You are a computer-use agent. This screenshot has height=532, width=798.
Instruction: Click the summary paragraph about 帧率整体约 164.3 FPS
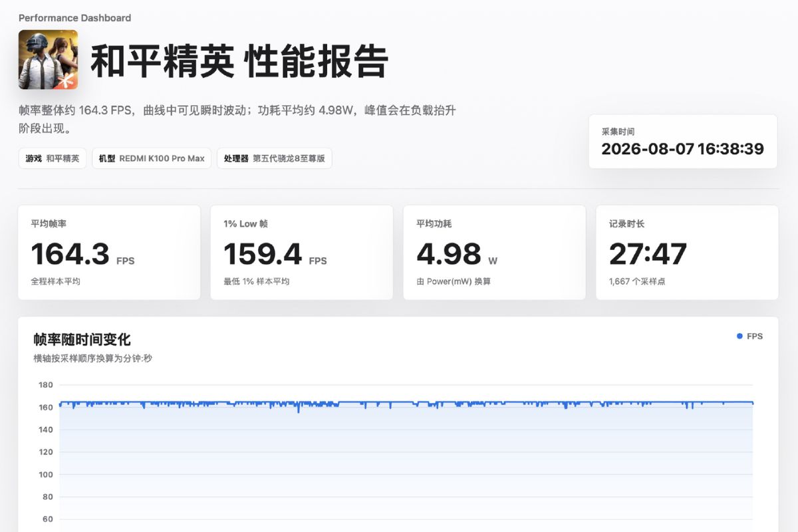[237, 119]
